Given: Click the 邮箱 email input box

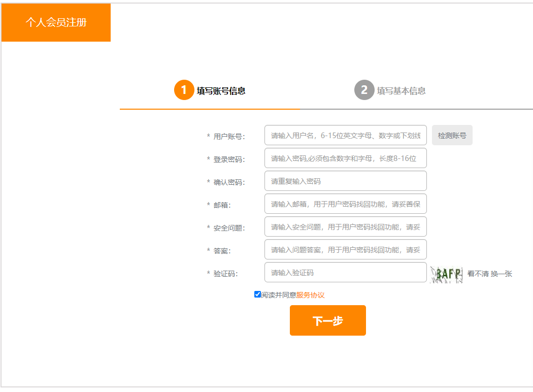Looking at the screenshot, I should tap(345, 204).
